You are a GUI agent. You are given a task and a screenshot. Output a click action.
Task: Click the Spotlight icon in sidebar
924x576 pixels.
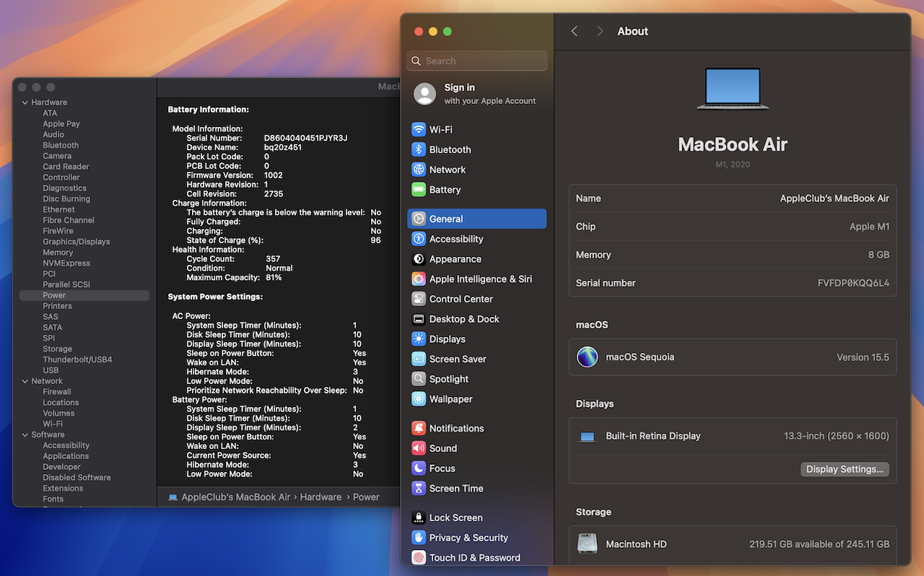[x=419, y=379]
